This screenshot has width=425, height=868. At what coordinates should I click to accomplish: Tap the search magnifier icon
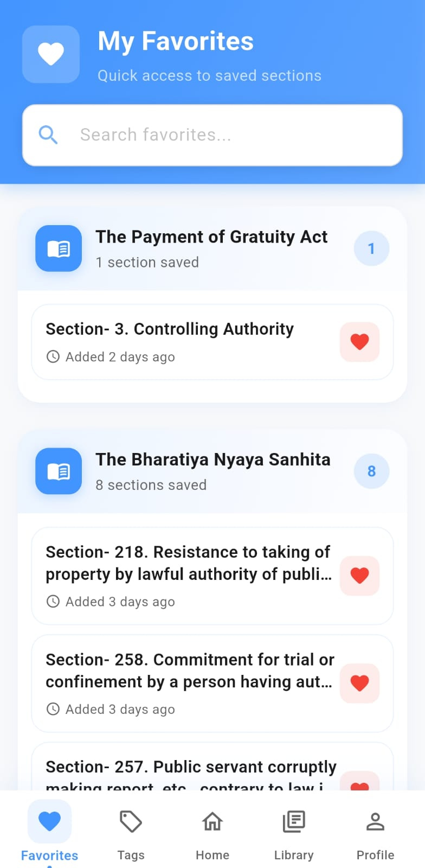(48, 135)
